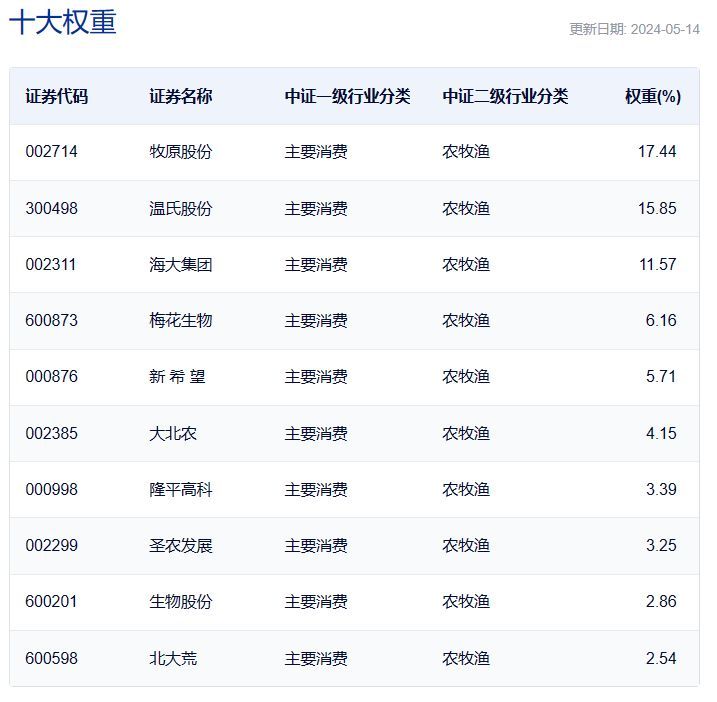717x702 pixels.
Task: Select stock code 002299
Action: click(52, 545)
